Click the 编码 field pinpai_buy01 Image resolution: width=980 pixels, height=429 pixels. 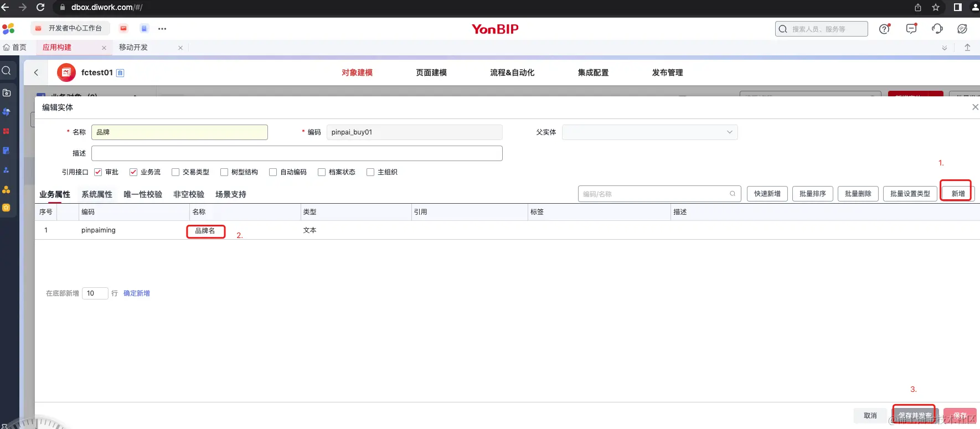click(415, 132)
